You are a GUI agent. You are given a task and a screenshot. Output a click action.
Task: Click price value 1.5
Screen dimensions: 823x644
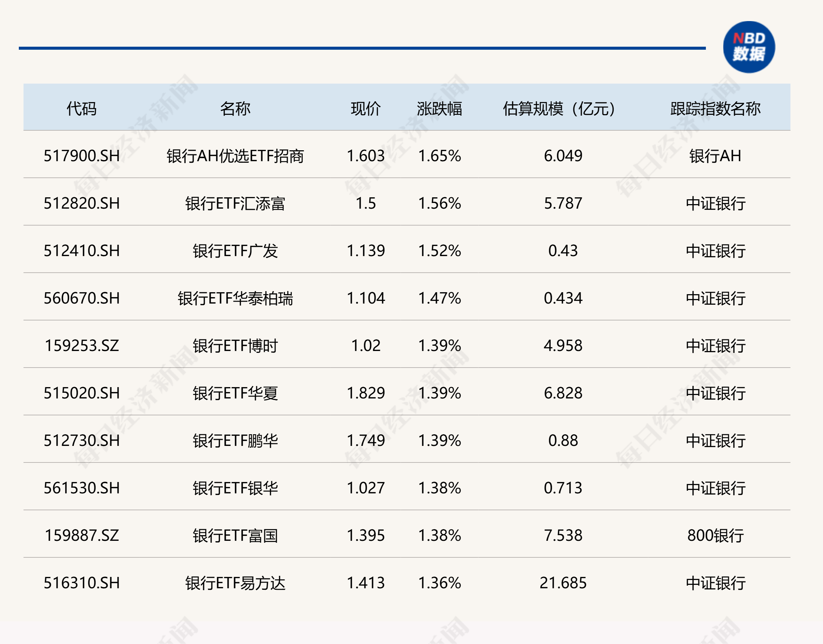[x=366, y=203]
